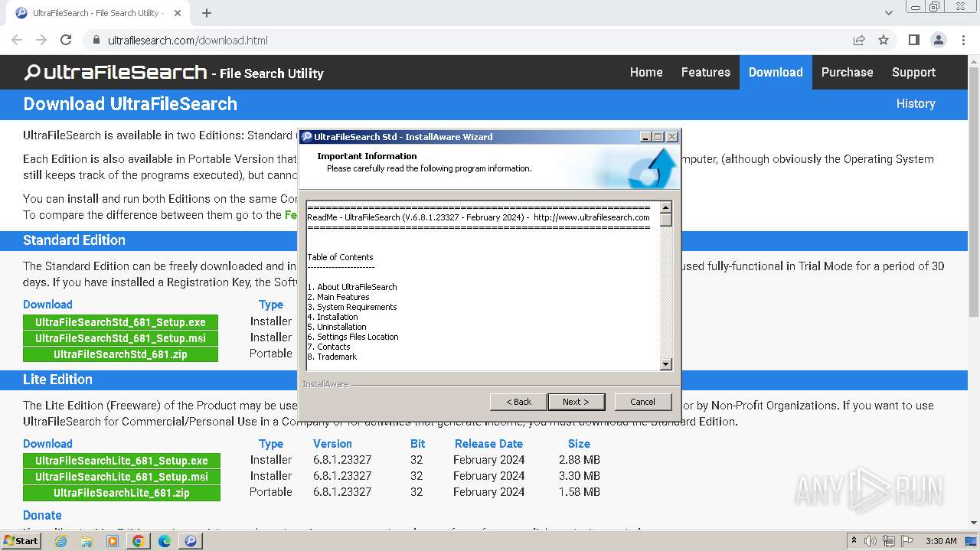The height and width of the screenshot is (551, 980).
Task: Close the UltraFileSearch browser tab
Action: coord(178,13)
